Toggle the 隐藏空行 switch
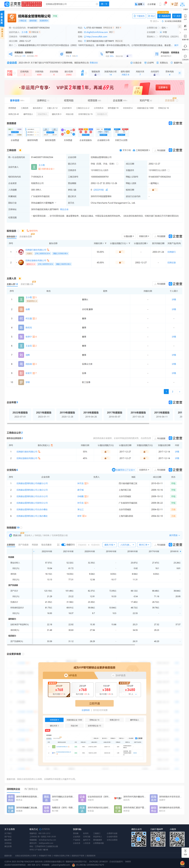Viewport: 189px width, 868px height. 63,544
